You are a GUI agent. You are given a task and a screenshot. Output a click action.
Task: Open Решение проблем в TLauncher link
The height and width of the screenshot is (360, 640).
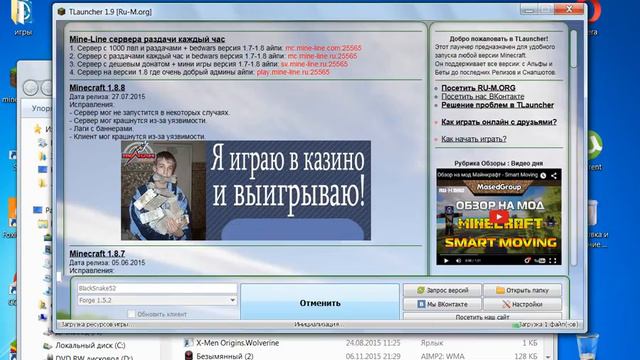pos(497,105)
